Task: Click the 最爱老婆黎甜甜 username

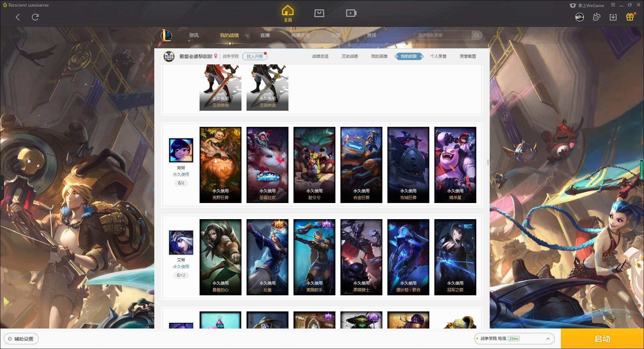Action: (x=196, y=56)
